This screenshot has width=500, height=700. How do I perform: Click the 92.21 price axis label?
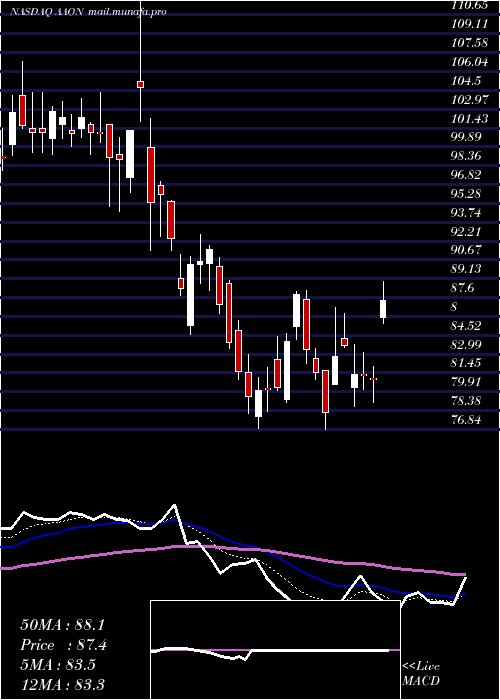pos(468,231)
